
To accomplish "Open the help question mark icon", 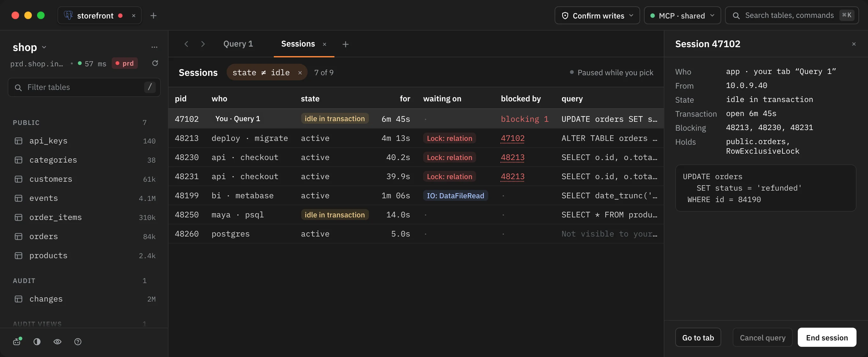I will (x=78, y=342).
